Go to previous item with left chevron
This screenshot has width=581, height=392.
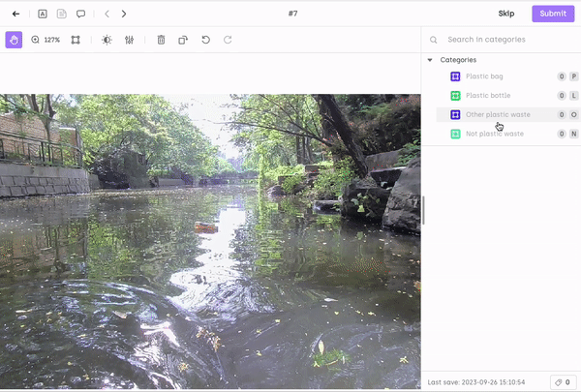[107, 14]
